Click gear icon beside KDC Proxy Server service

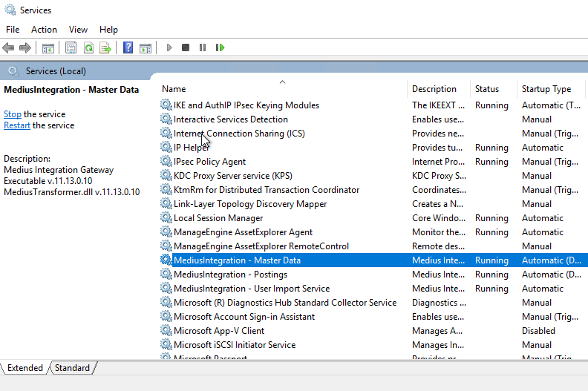pyautogui.click(x=166, y=175)
